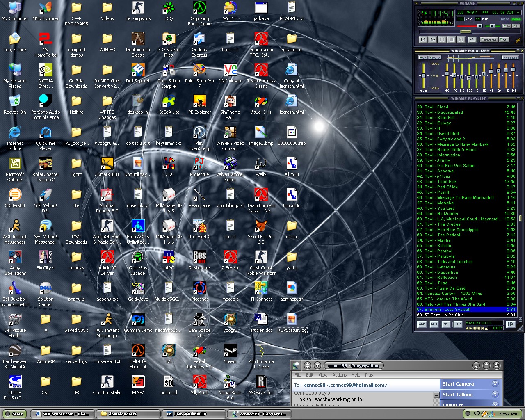
Task: Select the VNC Viewer icon
Action: 230,73
